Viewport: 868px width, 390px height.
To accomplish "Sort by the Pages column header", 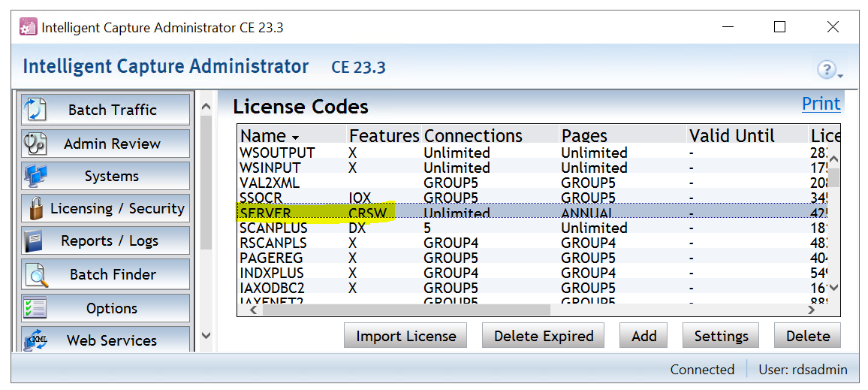I will point(622,136).
